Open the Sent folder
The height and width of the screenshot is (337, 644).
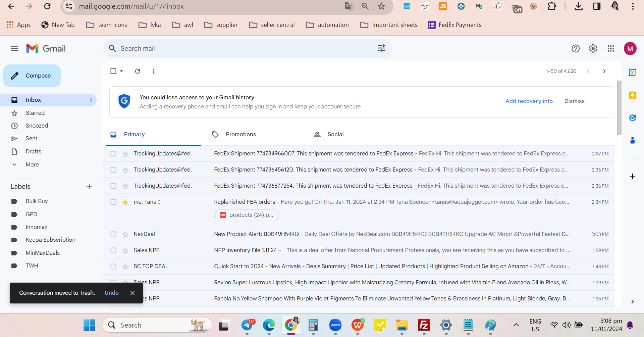pyautogui.click(x=32, y=138)
